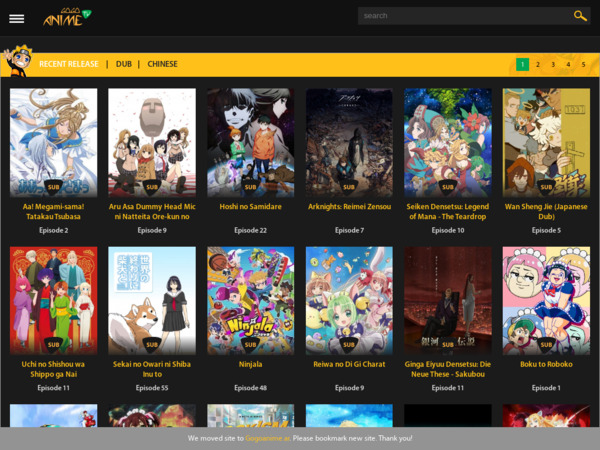Screen dimensions: 600x450
Task: Click Episode 5 under Wan Sheng Jie
Action: 546,230
